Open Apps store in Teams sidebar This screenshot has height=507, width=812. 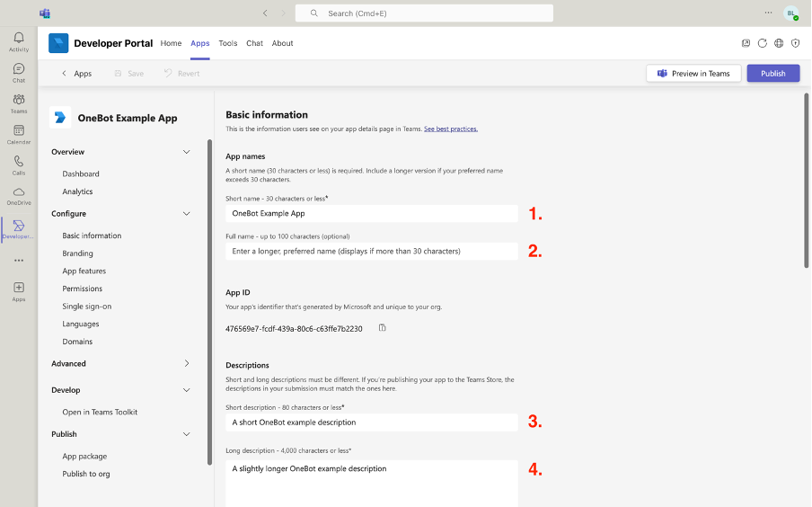19,291
